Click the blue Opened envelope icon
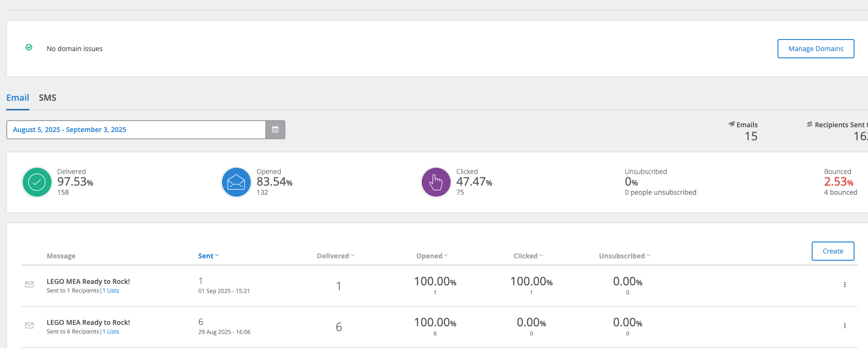This screenshot has width=868, height=348. click(x=236, y=182)
